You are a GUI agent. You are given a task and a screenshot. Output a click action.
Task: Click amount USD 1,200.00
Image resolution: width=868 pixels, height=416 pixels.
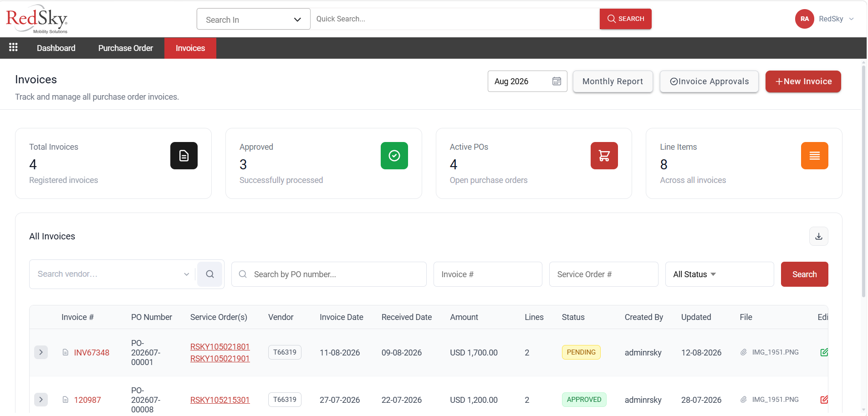coord(474,400)
